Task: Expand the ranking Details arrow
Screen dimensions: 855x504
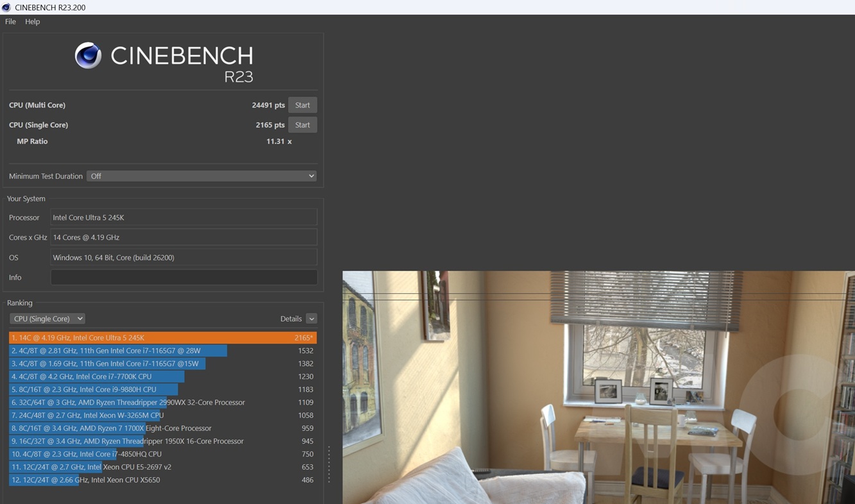Action: 311,319
